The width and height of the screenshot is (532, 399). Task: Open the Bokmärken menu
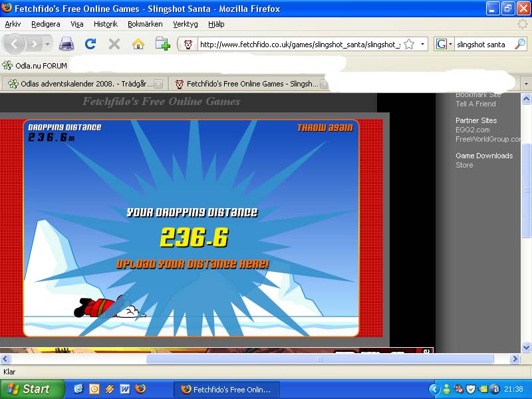[145, 24]
